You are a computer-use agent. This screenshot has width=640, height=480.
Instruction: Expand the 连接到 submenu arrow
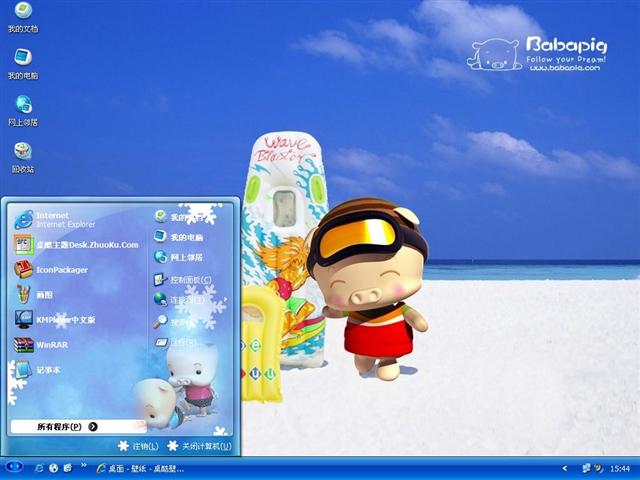pos(226,300)
